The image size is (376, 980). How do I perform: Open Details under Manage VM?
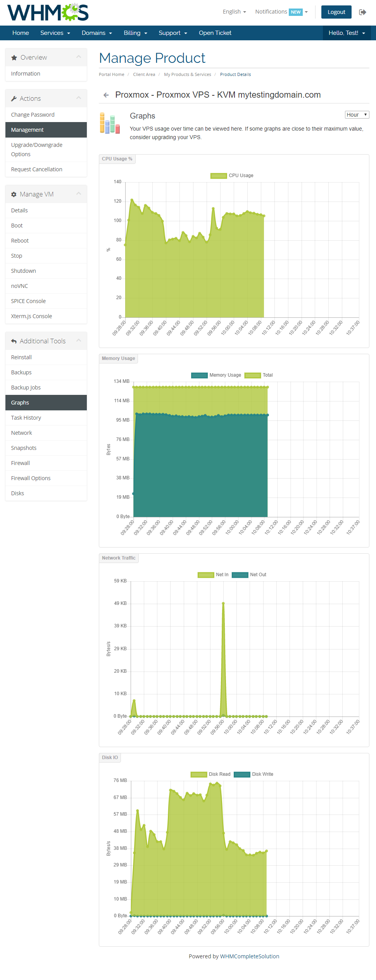pos(46,210)
